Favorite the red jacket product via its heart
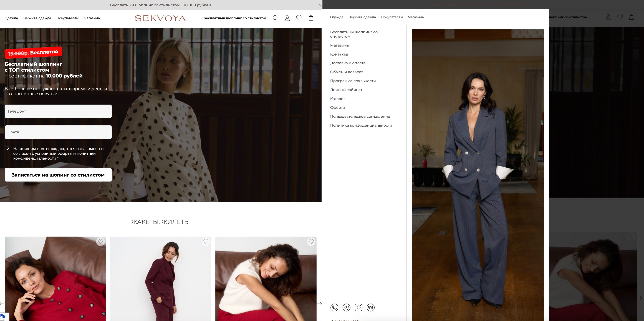The height and width of the screenshot is (321, 644). tap(100, 241)
